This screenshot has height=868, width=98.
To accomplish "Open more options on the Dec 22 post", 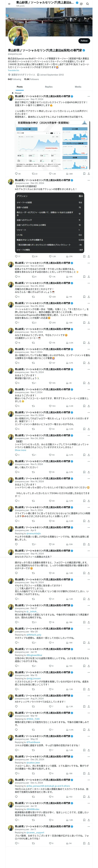I will (x=88, y=180).
